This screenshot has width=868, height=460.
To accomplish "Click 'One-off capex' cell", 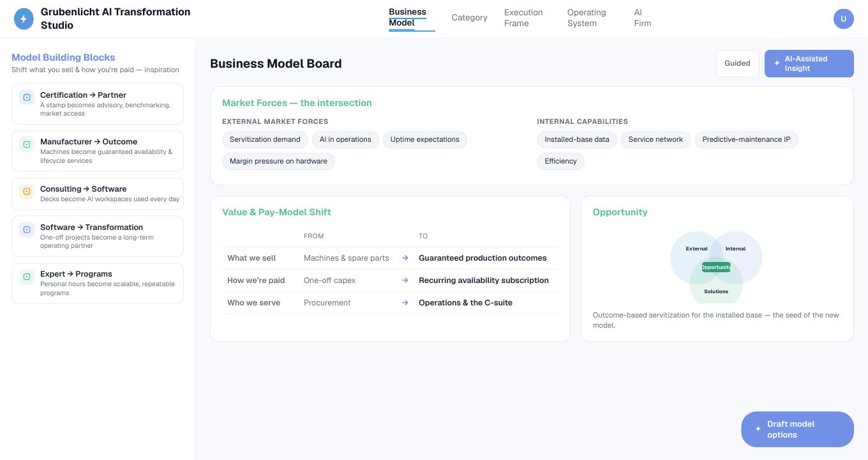I will tap(330, 280).
